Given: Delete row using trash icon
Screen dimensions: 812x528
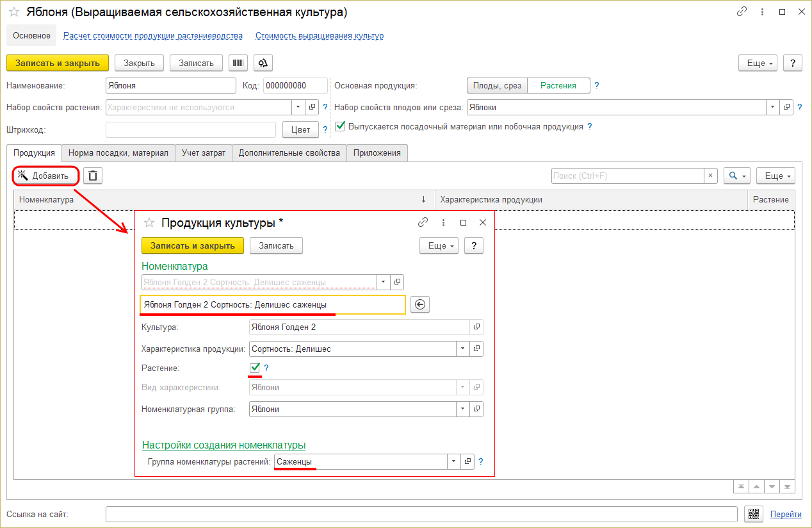Looking at the screenshot, I should click(93, 176).
